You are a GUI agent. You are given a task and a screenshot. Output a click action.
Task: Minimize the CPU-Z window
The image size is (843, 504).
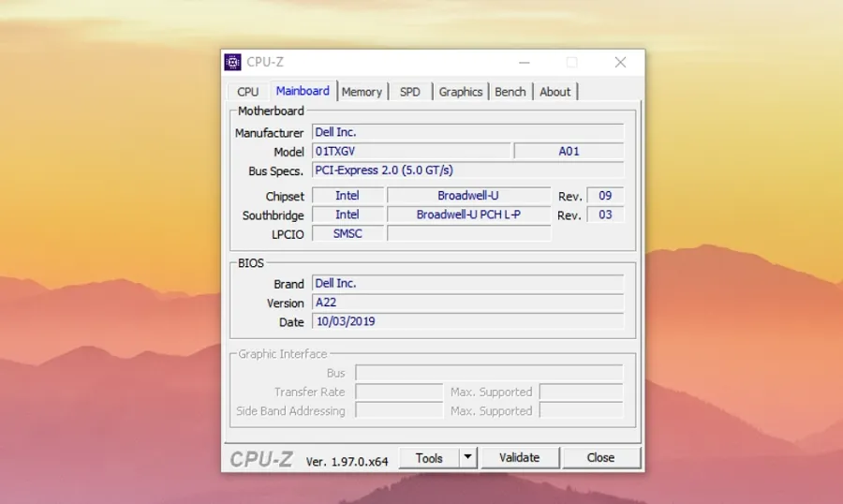click(525, 63)
